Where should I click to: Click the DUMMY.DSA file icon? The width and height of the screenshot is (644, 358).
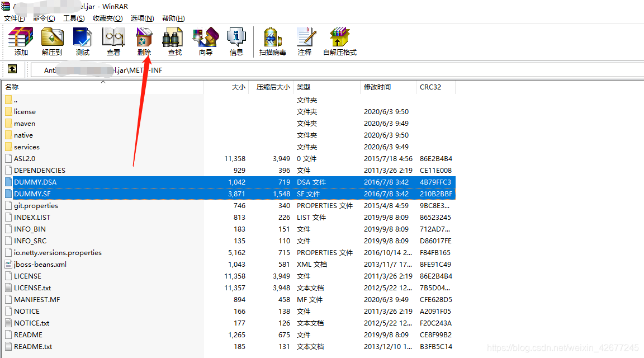pos(8,182)
